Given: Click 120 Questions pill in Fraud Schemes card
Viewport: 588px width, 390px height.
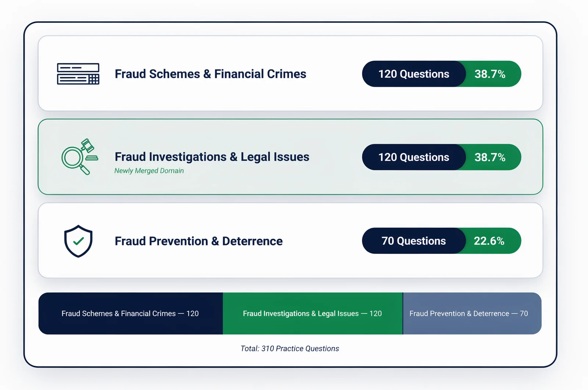Looking at the screenshot, I should tap(414, 74).
